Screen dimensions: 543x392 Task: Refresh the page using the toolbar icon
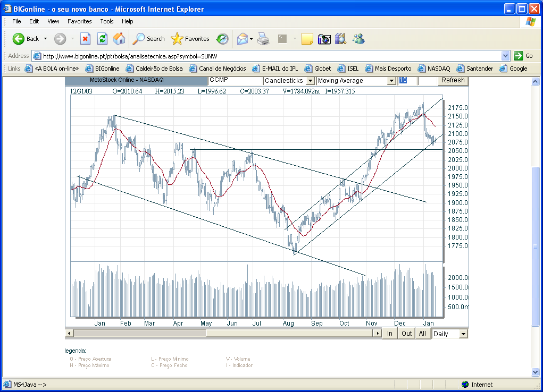click(x=102, y=39)
